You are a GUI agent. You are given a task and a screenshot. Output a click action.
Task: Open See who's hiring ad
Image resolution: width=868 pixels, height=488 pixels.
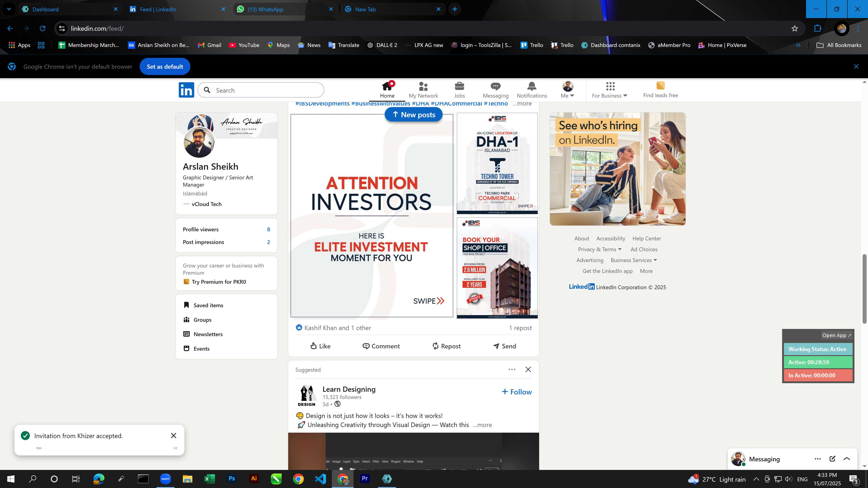tap(617, 169)
